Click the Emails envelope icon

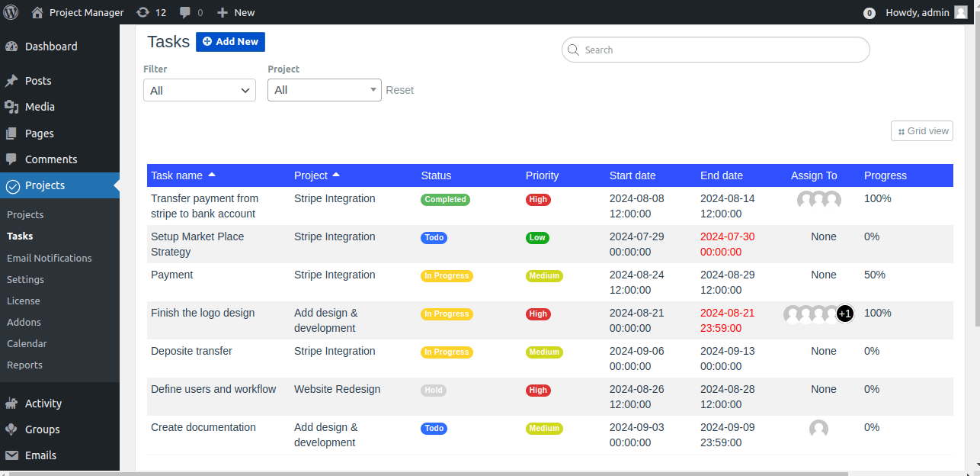[x=11, y=455]
